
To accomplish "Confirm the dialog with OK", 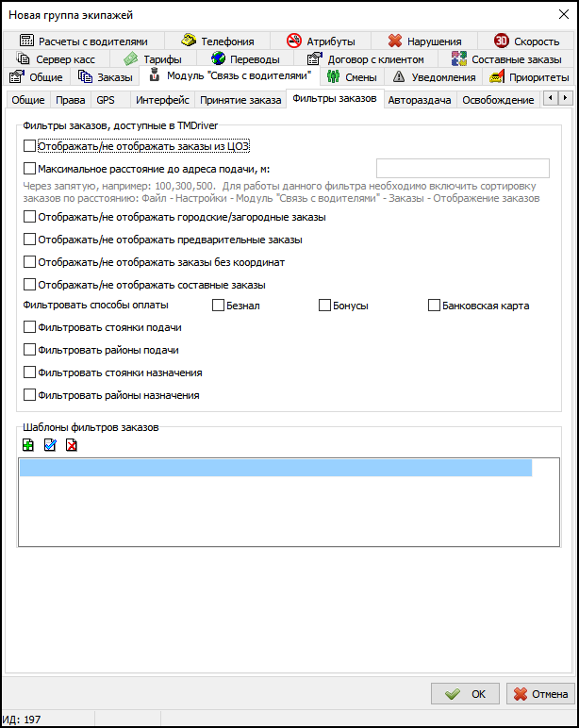I will [x=465, y=694].
